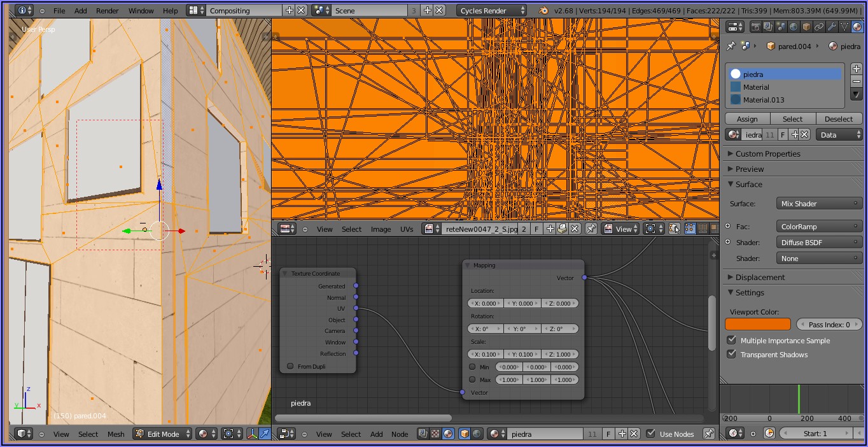The height and width of the screenshot is (447, 868).
Task: Open the Modifiers wrench tab
Action: click(x=832, y=27)
